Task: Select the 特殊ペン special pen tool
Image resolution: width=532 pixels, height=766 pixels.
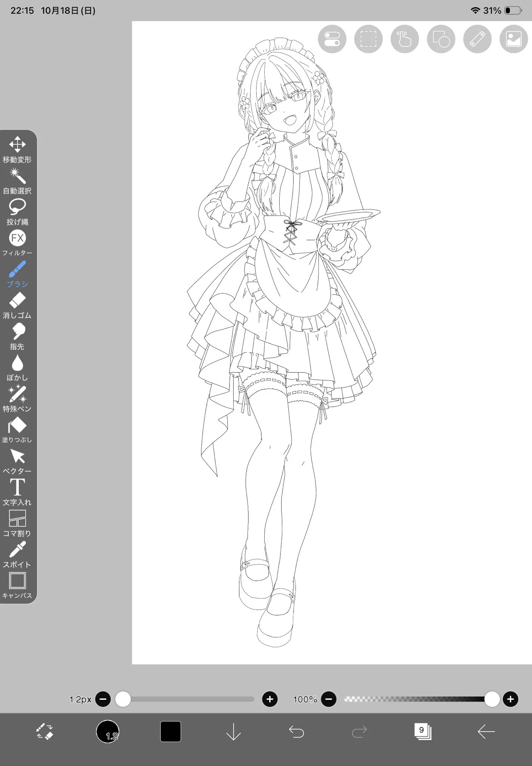Action: tap(17, 399)
